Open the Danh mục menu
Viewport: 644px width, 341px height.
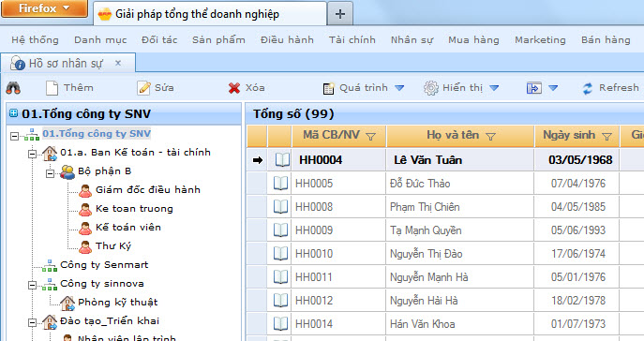pyautogui.click(x=100, y=39)
